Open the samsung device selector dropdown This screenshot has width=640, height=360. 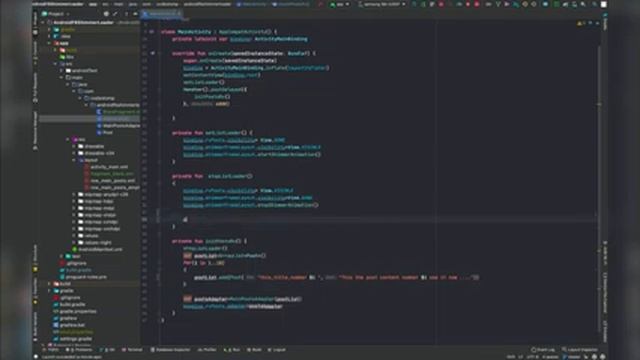tap(382, 4)
